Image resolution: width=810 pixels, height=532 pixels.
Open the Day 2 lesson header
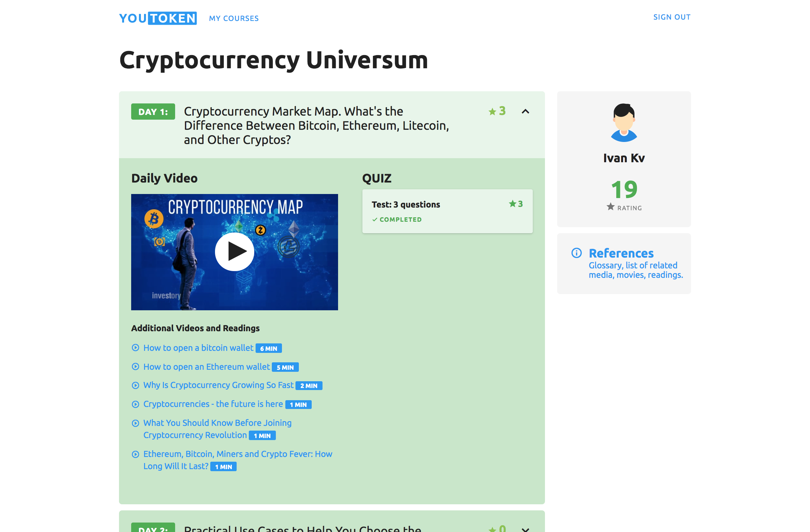pos(302,528)
